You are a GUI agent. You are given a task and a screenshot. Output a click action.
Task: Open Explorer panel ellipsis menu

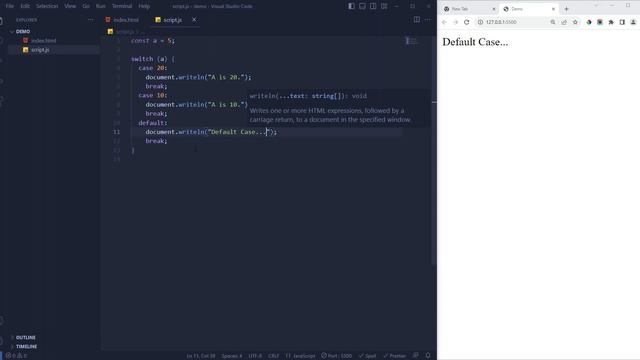click(x=91, y=20)
